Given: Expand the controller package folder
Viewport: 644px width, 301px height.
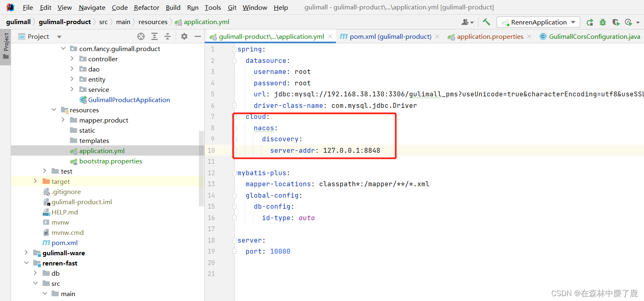Looking at the screenshot, I should click(x=72, y=59).
